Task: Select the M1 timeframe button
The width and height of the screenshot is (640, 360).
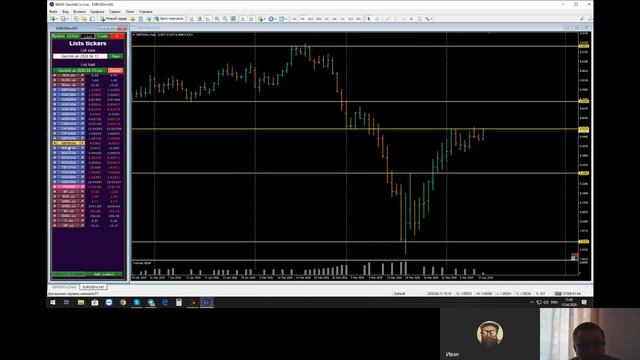Action: [x=294, y=19]
